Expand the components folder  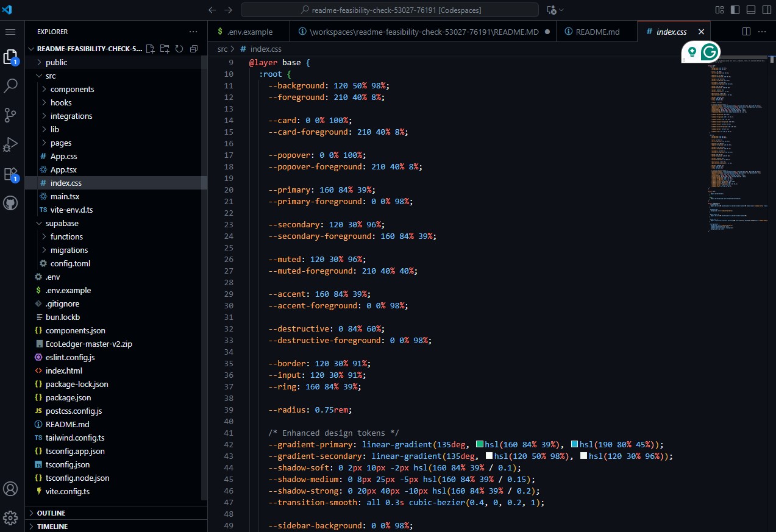point(72,89)
